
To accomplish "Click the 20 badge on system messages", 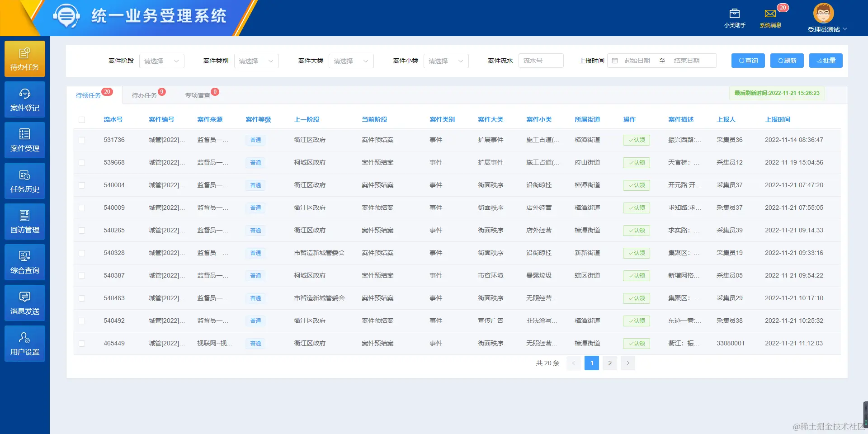I will pos(783,8).
